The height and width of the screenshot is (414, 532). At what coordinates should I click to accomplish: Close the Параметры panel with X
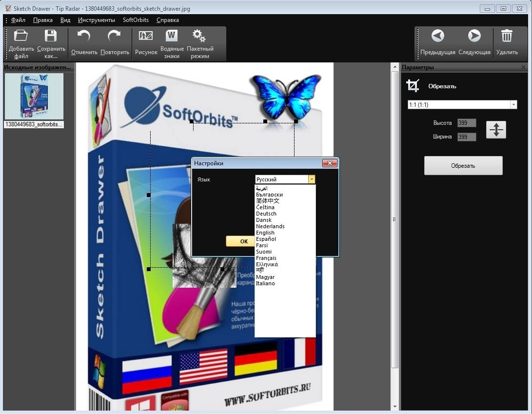click(524, 67)
